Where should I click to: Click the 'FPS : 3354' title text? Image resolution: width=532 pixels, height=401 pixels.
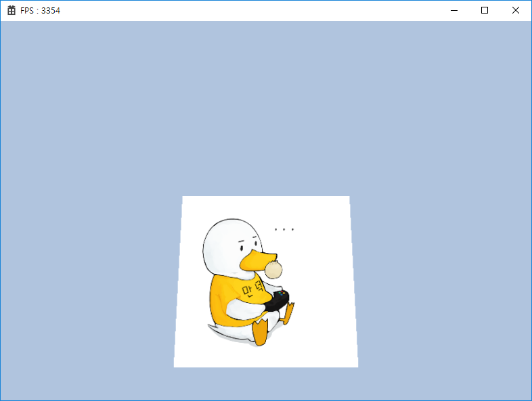pyautogui.click(x=40, y=11)
